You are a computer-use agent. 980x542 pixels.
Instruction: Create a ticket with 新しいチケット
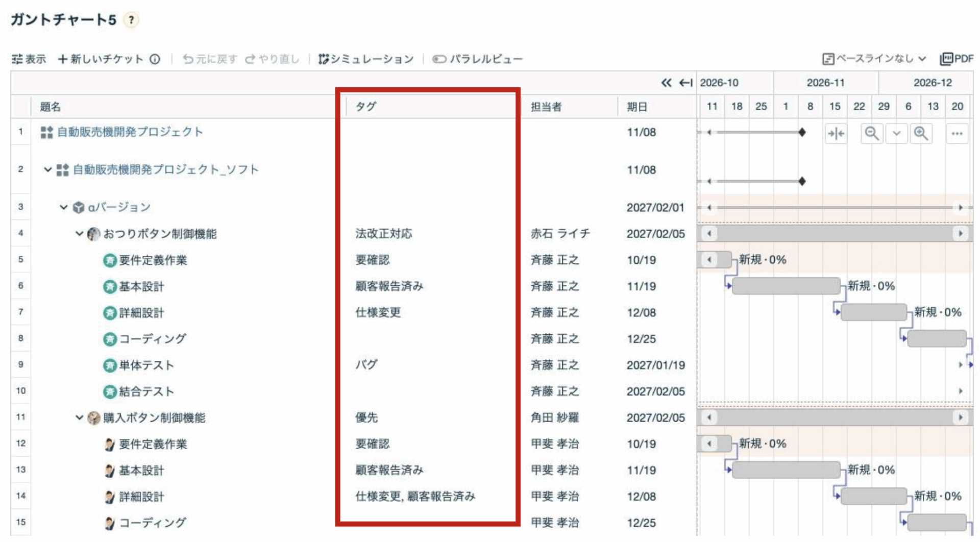[x=101, y=59]
